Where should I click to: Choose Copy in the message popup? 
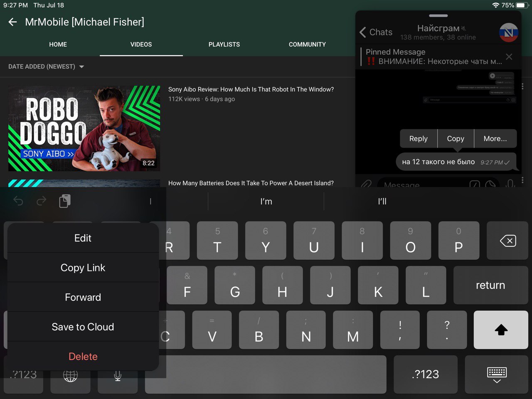coord(456,139)
